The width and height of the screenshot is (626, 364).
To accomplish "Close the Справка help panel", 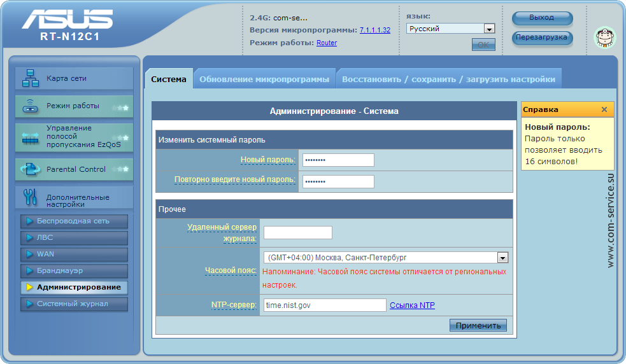I will tap(604, 109).
